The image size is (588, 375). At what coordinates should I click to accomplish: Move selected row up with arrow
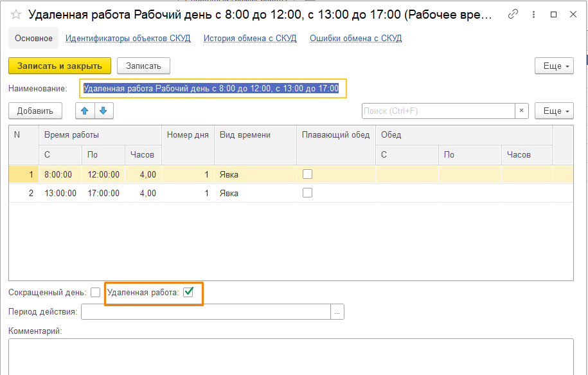(85, 111)
